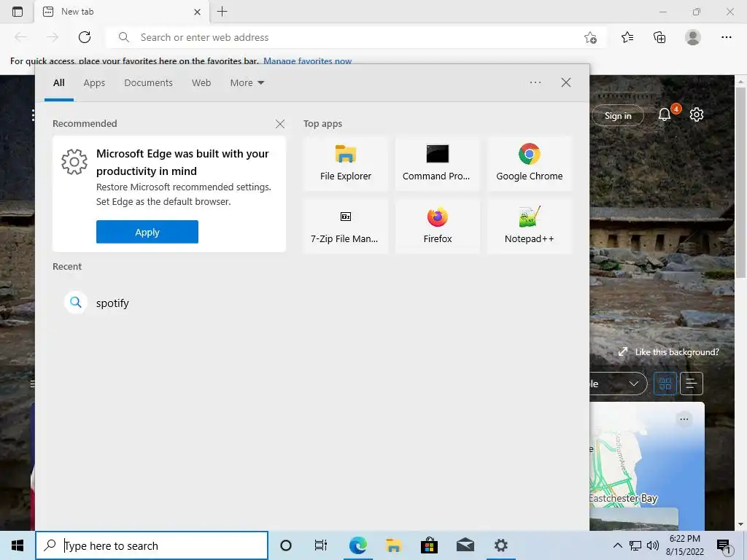The image size is (747, 560).
Task: Open the Collections icon in Edge
Action: (x=659, y=37)
